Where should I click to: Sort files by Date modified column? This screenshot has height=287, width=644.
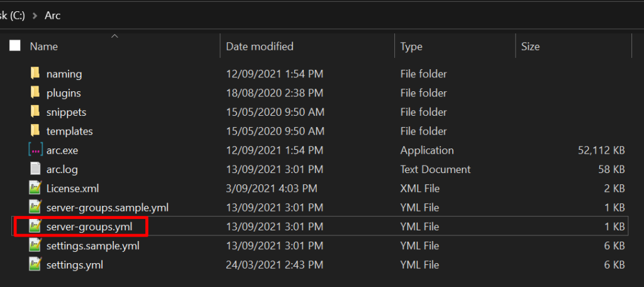tap(260, 46)
